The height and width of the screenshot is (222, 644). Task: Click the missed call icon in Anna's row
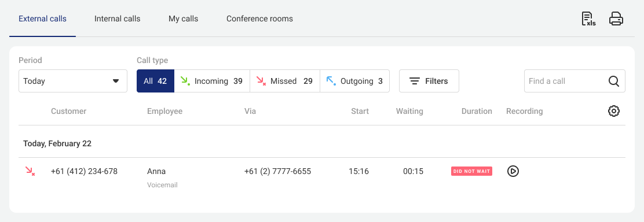click(30, 171)
